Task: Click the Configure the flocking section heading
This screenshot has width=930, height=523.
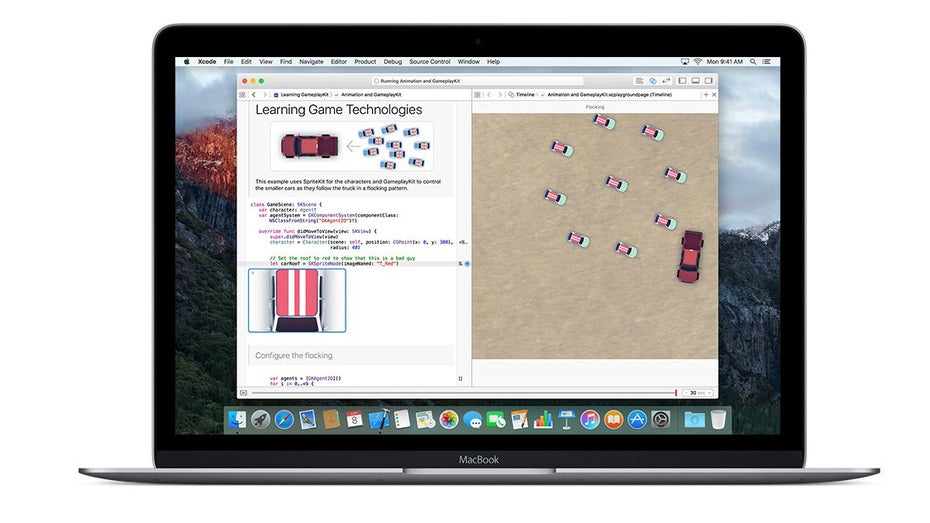Action: click(294, 355)
